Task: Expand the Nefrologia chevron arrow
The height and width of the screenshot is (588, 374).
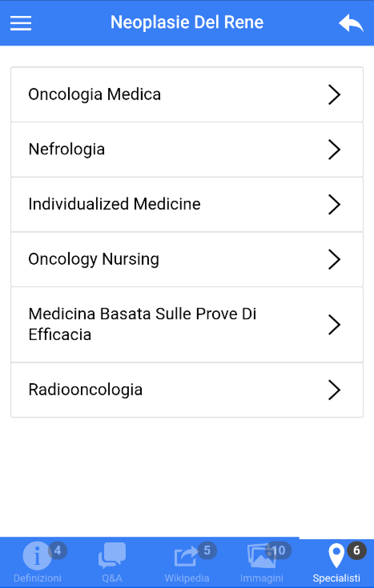Action: [334, 150]
